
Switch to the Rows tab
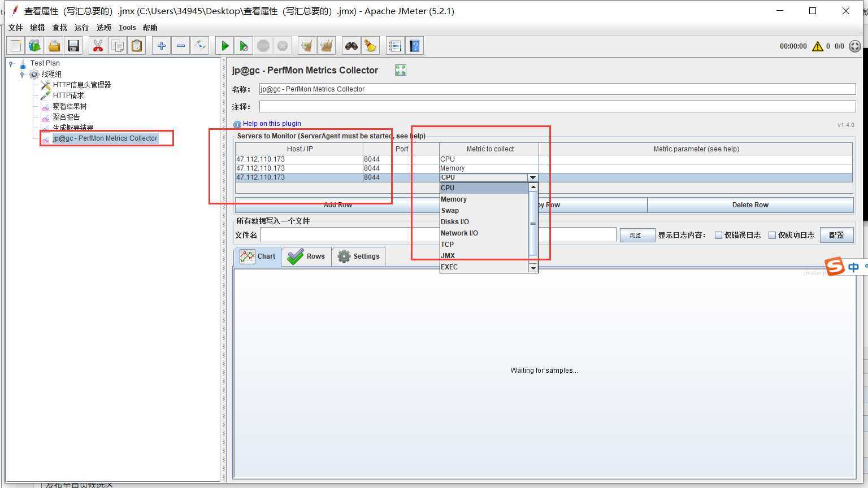click(306, 256)
